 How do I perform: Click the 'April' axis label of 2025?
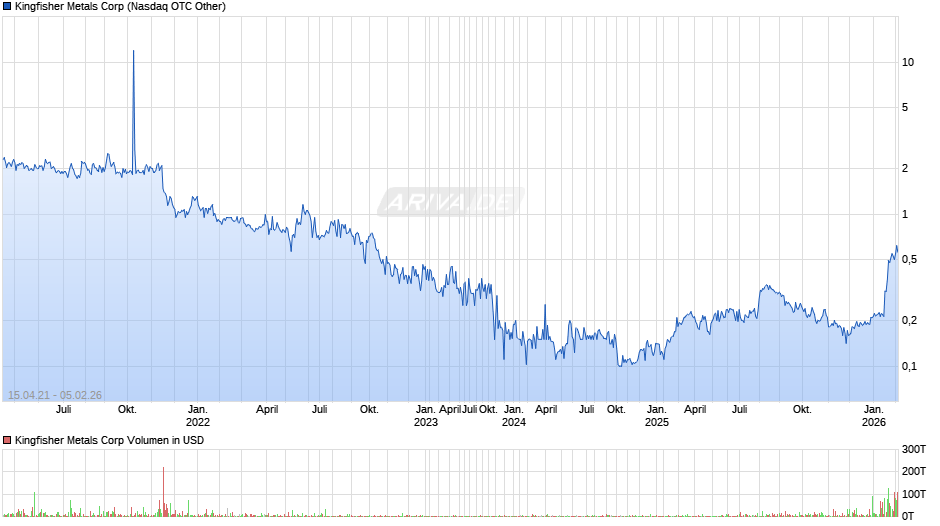(x=695, y=410)
